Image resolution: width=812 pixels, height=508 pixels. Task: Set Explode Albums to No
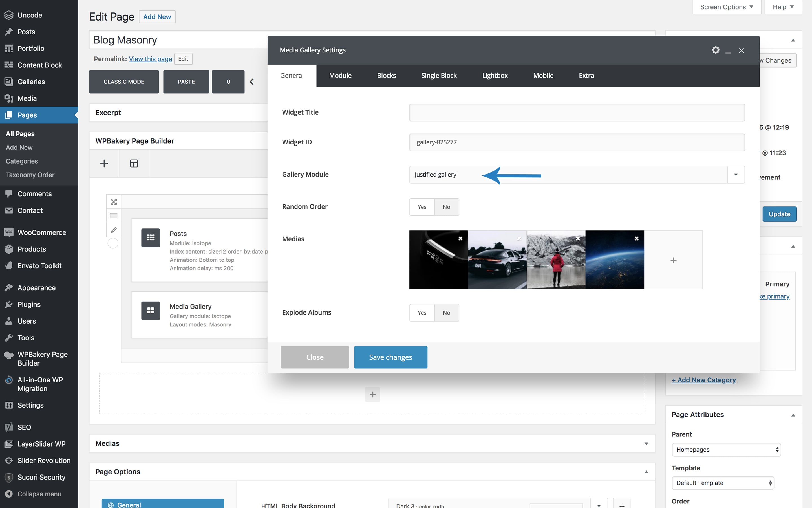click(446, 313)
